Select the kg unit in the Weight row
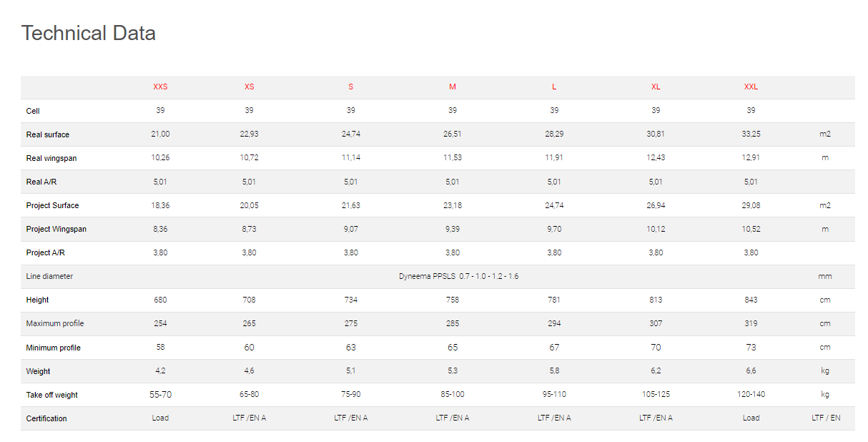The image size is (868, 442). [x=825, y=371]
